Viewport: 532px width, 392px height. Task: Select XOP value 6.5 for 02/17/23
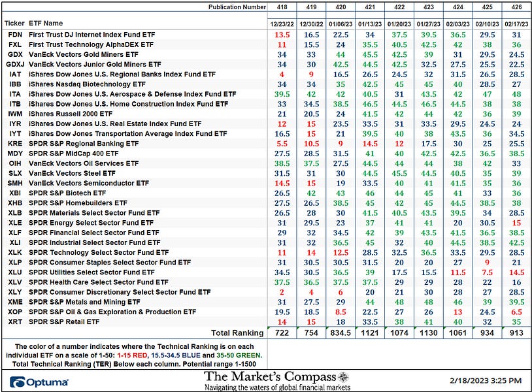tap(516, 312)
